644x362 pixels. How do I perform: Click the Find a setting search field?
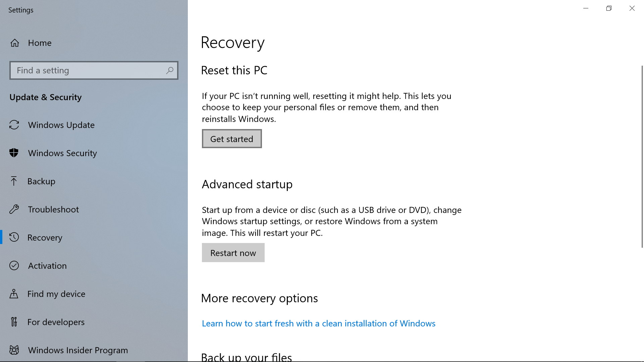(x=94, y=70)
